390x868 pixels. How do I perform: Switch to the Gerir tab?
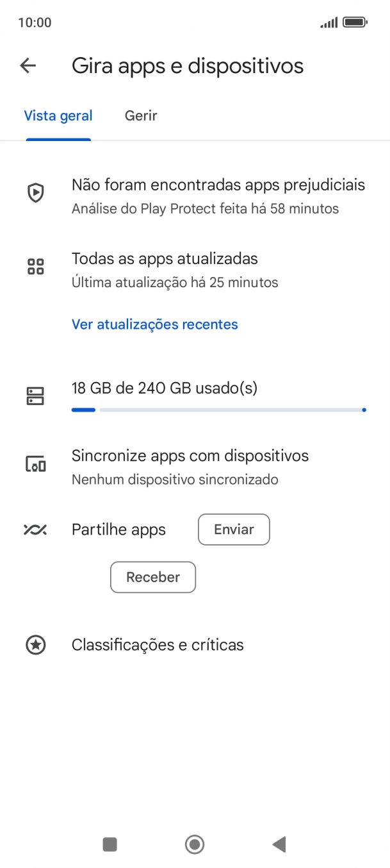coord(141,116)
